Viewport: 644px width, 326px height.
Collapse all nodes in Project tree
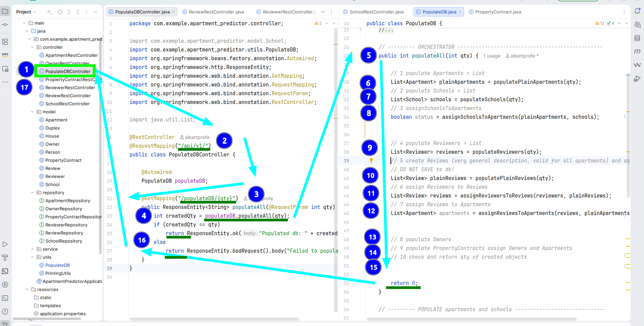pos(78,12)
